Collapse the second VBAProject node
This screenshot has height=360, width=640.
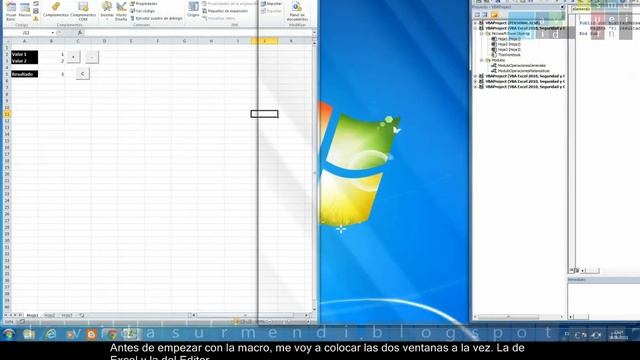pos(476,28)
